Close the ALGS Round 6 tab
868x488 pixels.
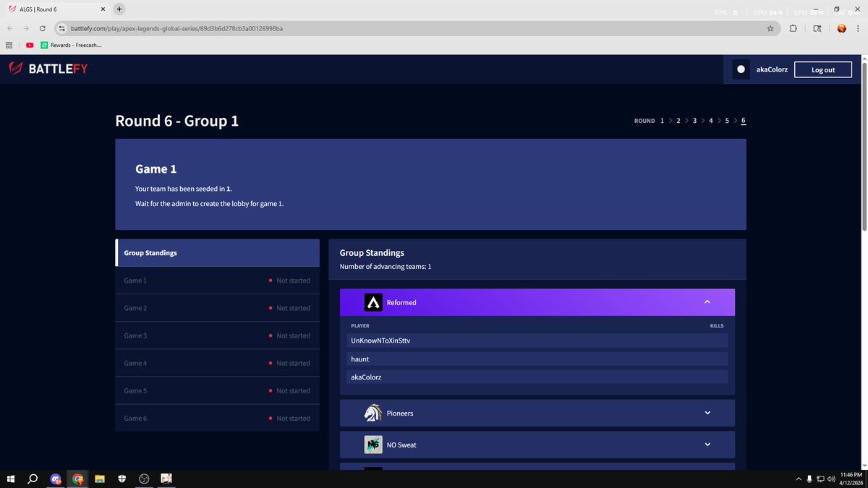pyautogui.click(x=102, y=9)
